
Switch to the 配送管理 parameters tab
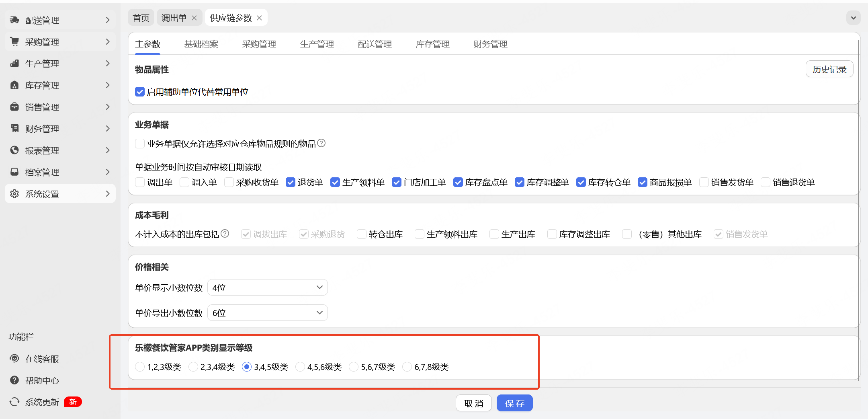click(x=375, y=44)
